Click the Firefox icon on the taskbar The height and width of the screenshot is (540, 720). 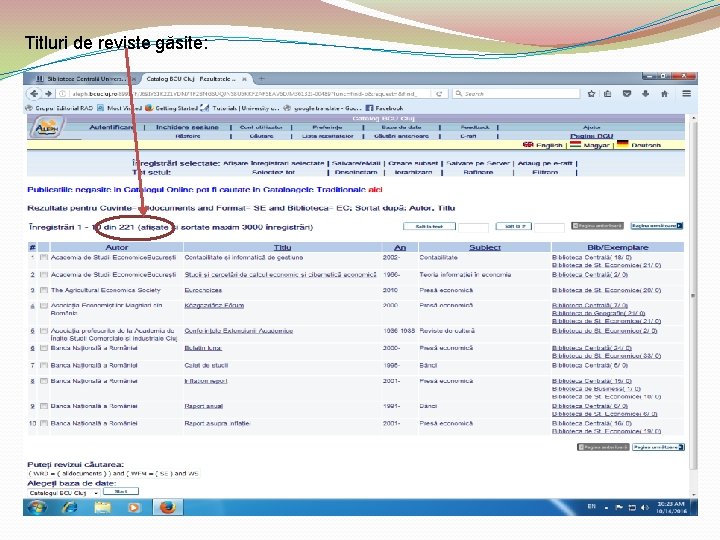pyautogui.click(x=168, y=507)
